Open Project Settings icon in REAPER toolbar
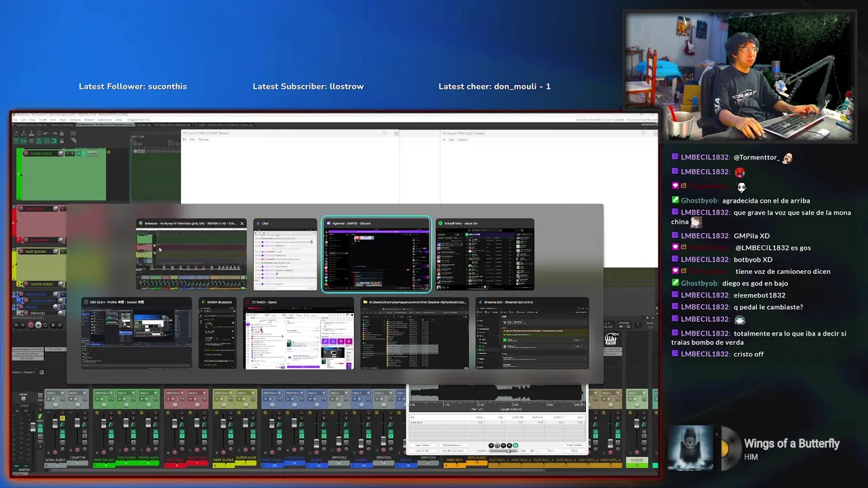 pos(39,133)
